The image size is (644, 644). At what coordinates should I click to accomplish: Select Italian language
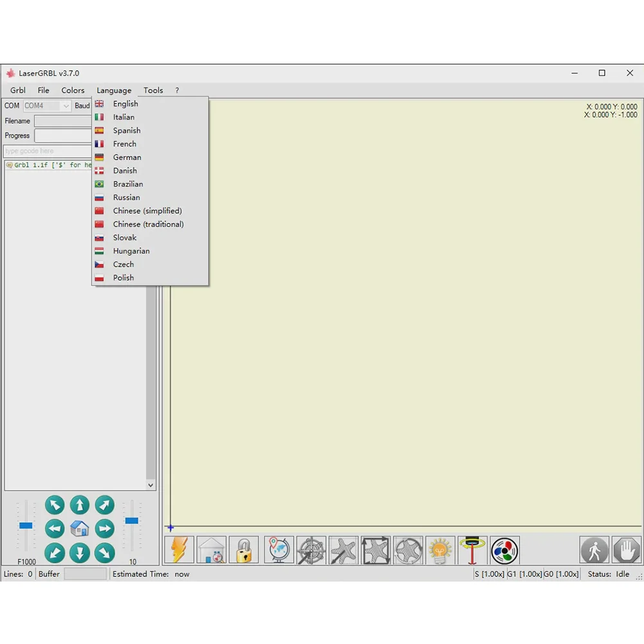150,117
